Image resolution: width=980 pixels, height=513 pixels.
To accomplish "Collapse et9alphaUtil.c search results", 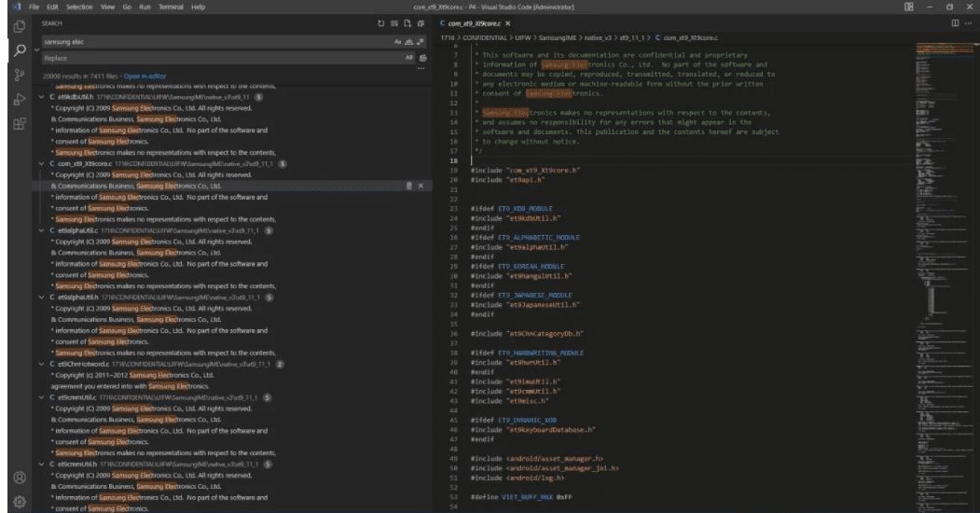I will pos(42,230).
